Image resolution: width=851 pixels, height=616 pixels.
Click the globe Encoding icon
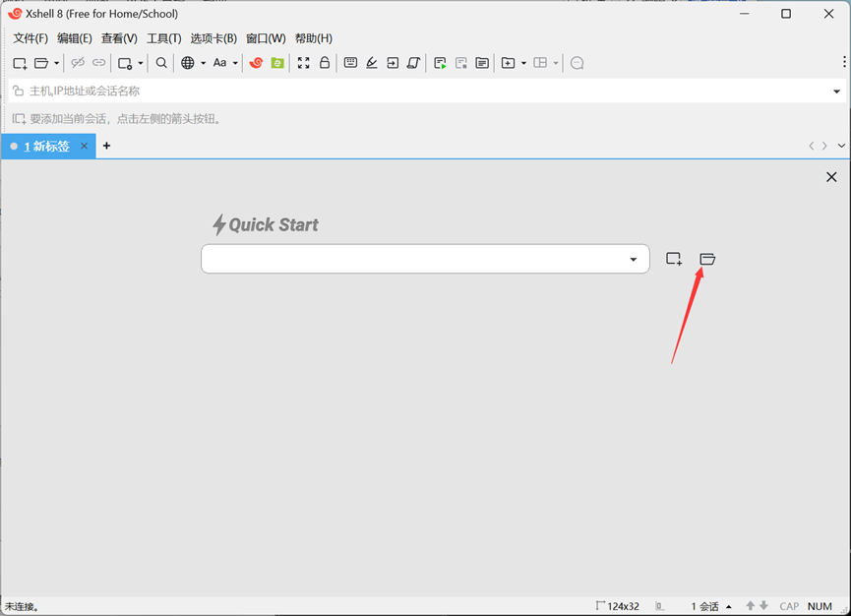pos(188,63)
